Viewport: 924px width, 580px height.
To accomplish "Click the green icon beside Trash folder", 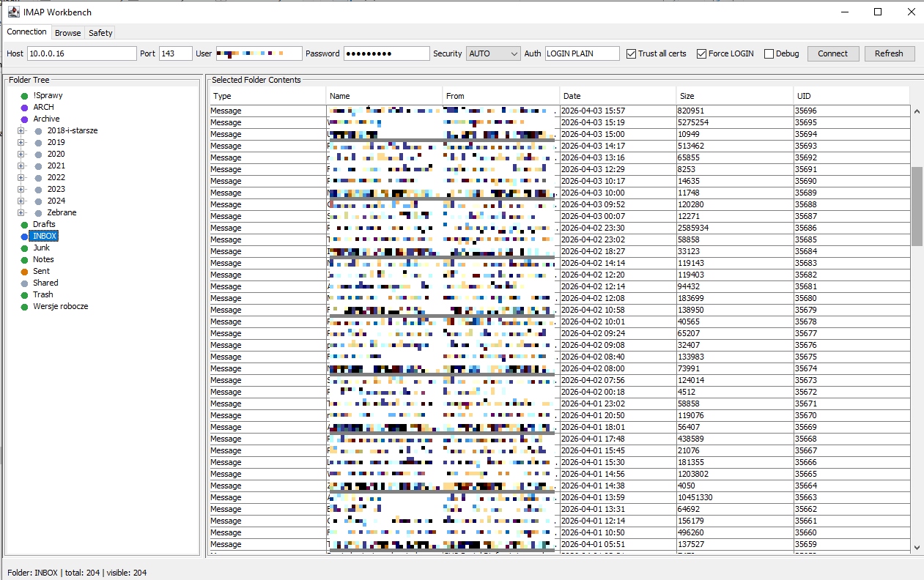I will [24, 295].
